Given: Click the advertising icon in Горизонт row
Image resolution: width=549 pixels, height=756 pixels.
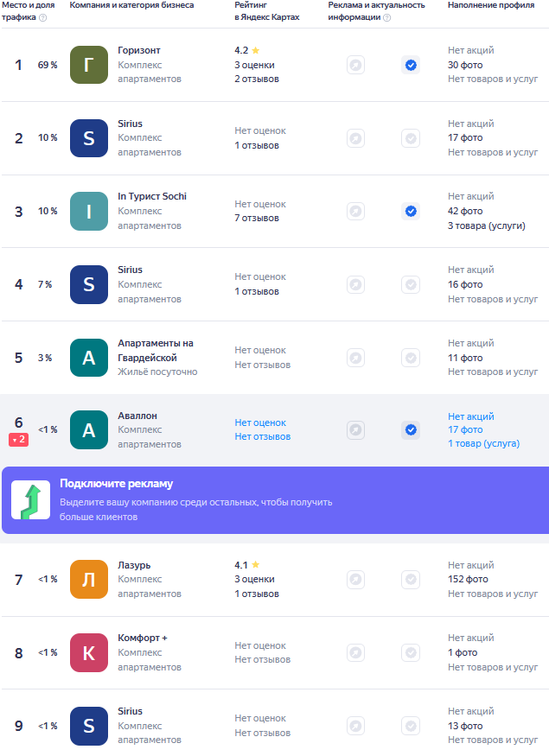Looking at the screenshot, I should click(355, 65).
